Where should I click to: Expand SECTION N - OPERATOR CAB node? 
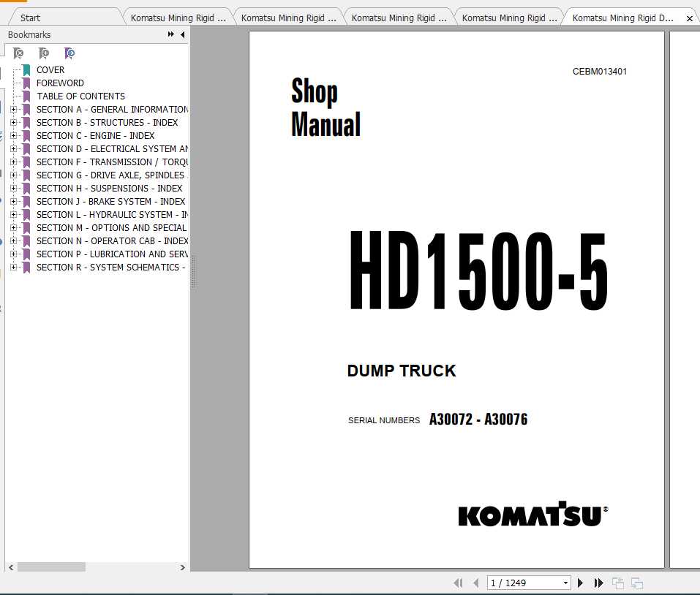(13, 241)
